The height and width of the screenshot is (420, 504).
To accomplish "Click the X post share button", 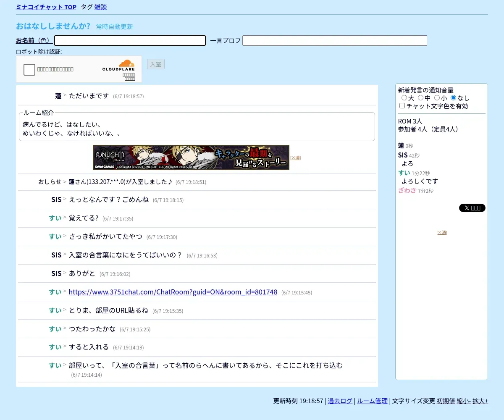I will (472, 208).
